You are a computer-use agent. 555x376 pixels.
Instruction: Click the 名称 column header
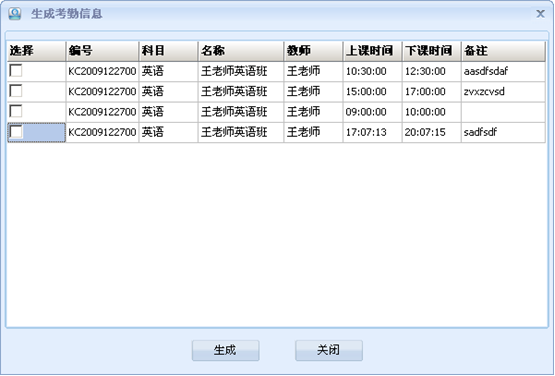point(241,51)
